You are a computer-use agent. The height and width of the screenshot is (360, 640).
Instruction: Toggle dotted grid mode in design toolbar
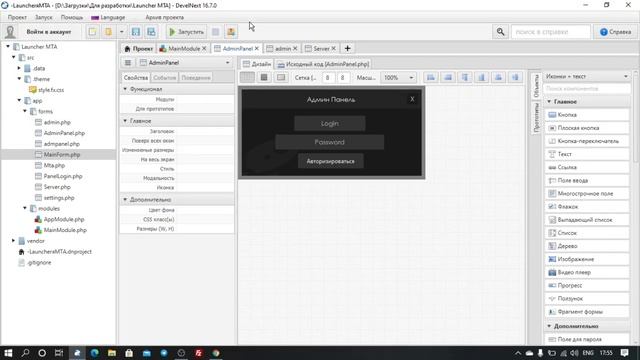(247, 77)
